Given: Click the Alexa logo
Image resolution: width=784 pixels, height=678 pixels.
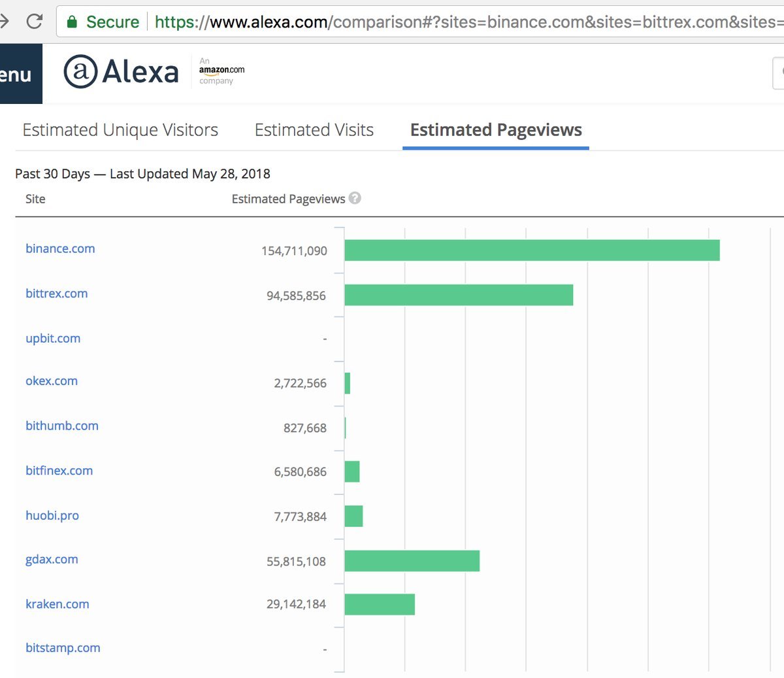Looking at the screenshot, I should [x=122, y=71].
